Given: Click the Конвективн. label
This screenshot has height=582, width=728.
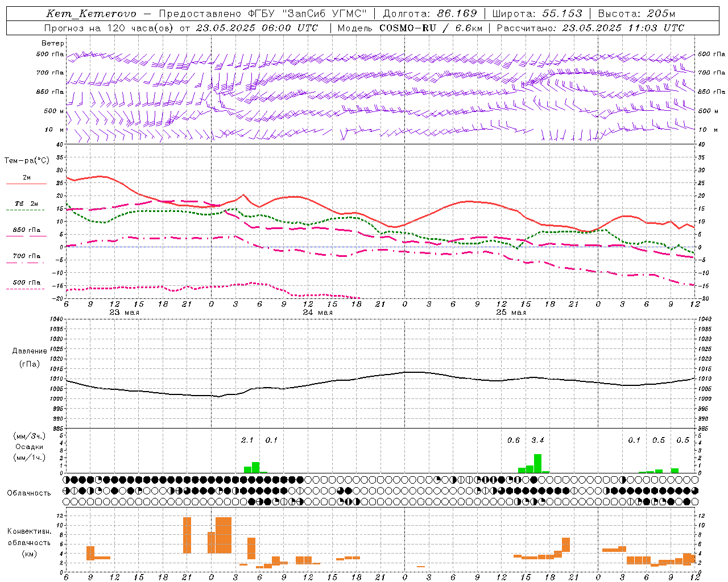Looking at the screenshot, I should tap(29, 531).
